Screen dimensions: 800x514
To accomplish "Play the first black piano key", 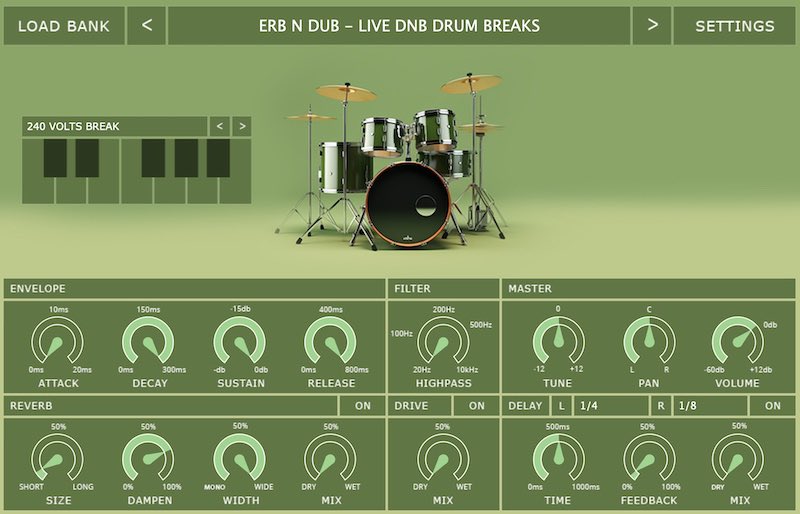I will click(55, 158).
